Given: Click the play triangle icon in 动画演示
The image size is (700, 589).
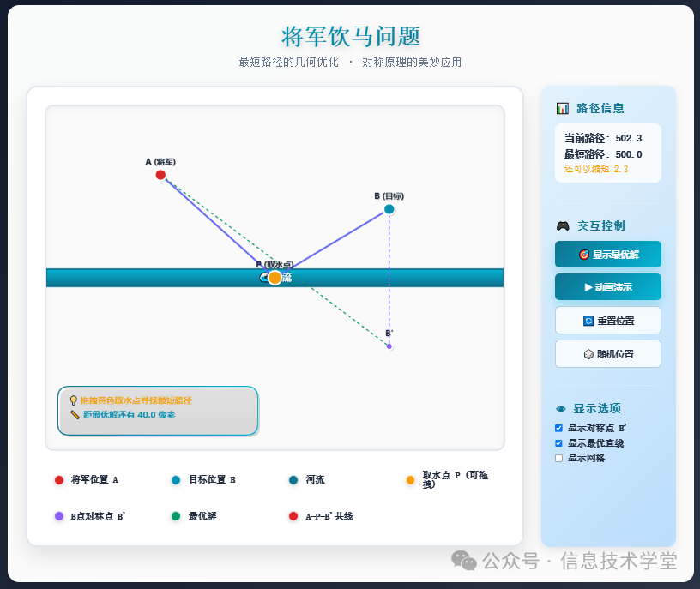Looking at the screenshot, I should pos(587,287).
